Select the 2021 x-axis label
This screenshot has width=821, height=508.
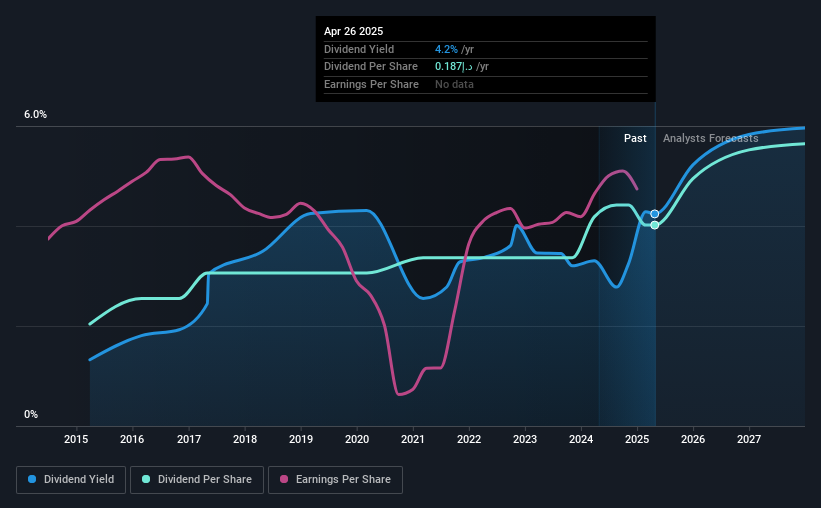pyautogui.click(x=413, y=439)
